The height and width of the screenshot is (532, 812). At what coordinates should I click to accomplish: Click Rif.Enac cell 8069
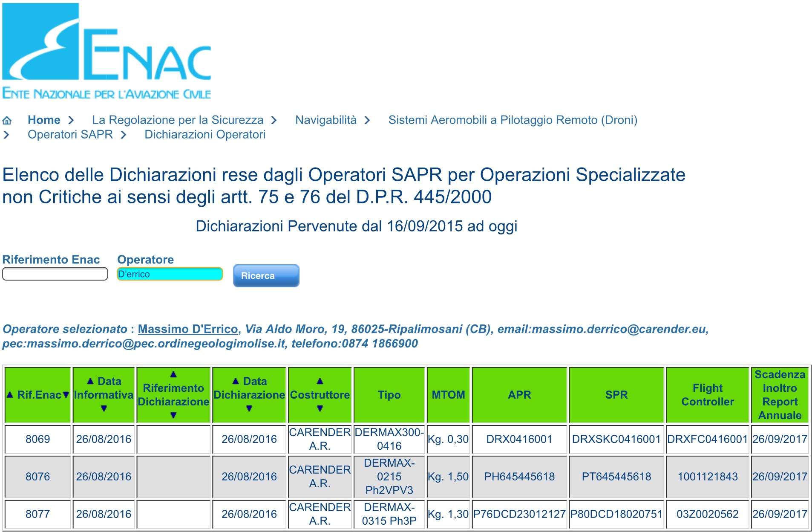click(37, 439)
